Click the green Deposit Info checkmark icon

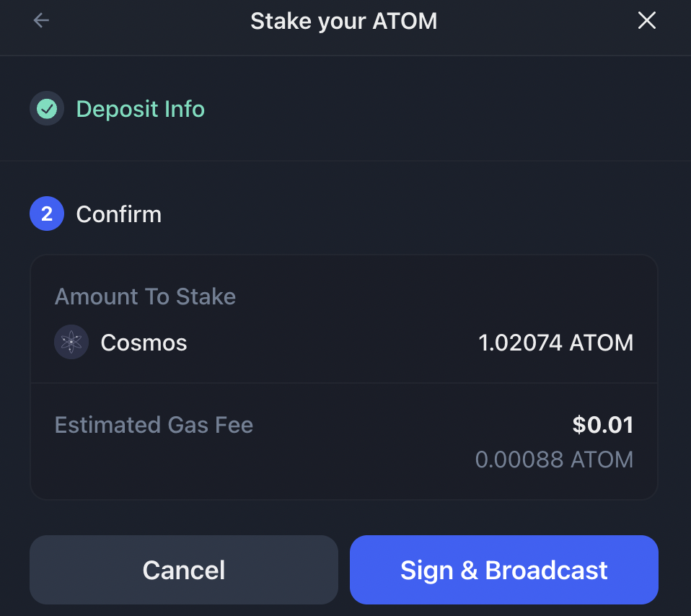(x=47, y=108)
